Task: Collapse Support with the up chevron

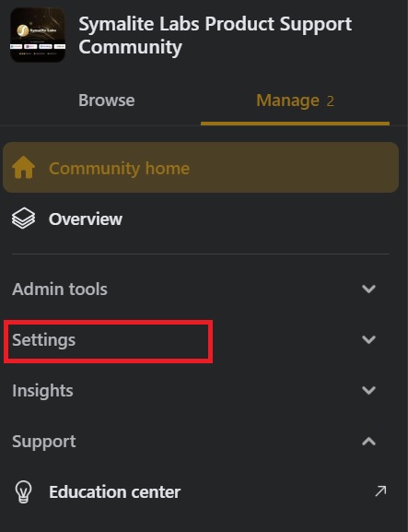Action: coord(368,441)
